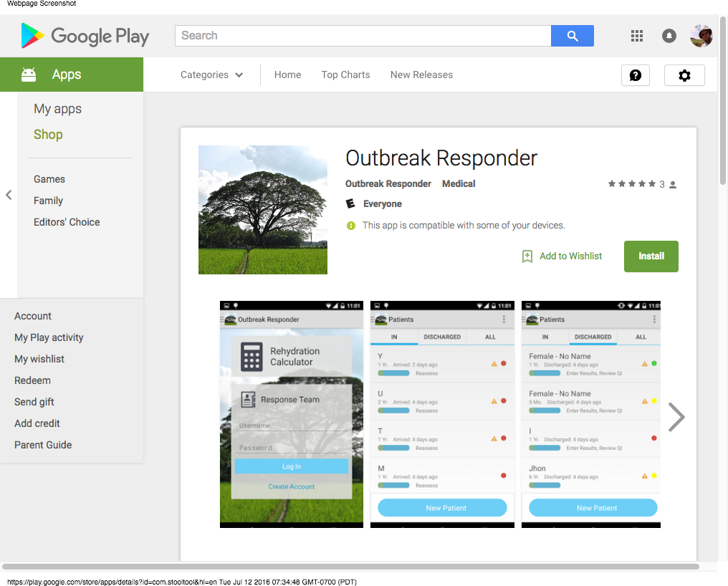Open the Medical category link
This screenshot has width=728, height=586.
click(459, 184)
